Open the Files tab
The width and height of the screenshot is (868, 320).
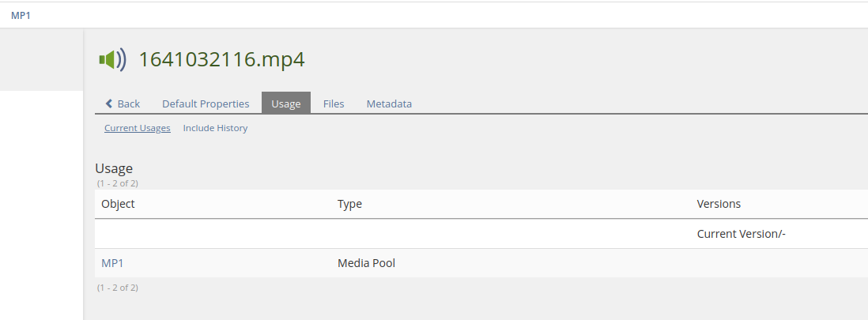pos(334,104)
